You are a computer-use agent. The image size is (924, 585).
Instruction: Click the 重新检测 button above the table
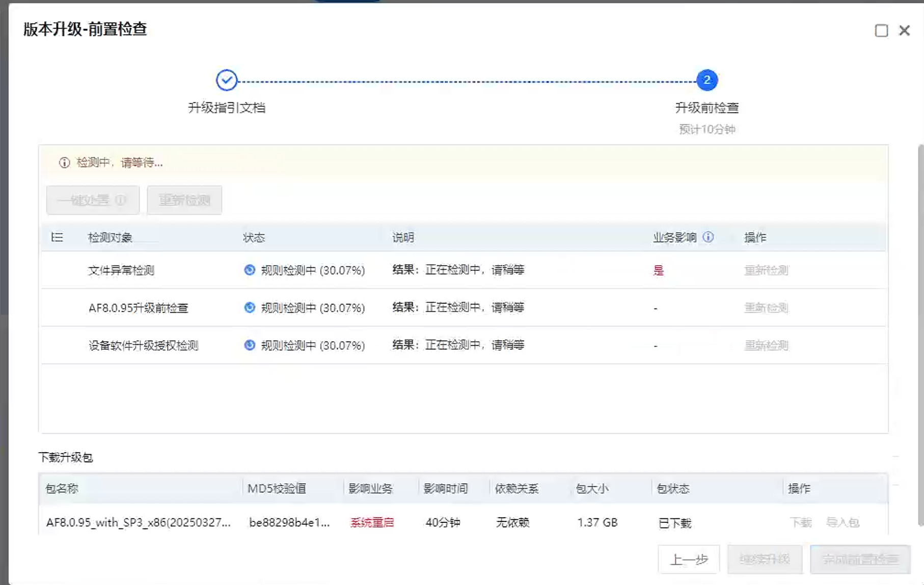184,200
